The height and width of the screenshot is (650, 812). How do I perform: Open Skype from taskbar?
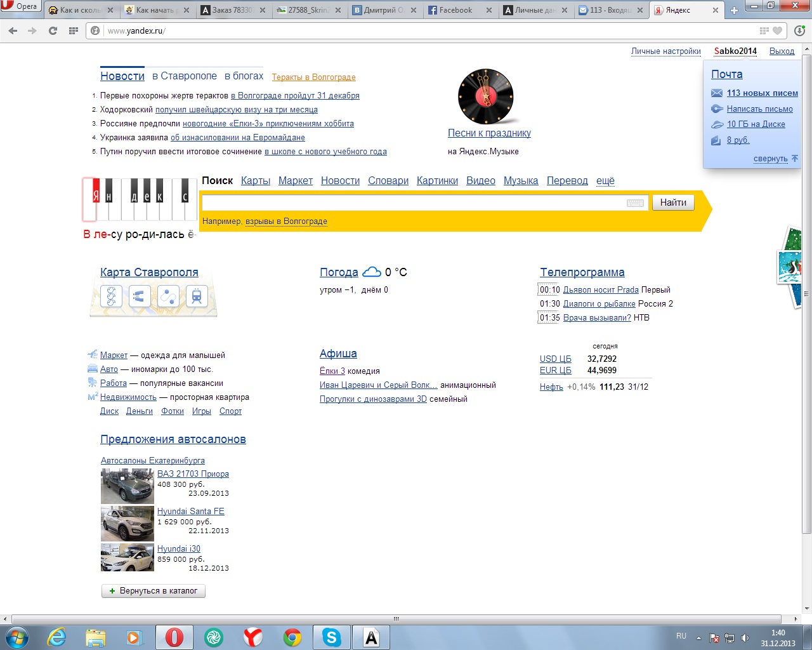(332, 637)
